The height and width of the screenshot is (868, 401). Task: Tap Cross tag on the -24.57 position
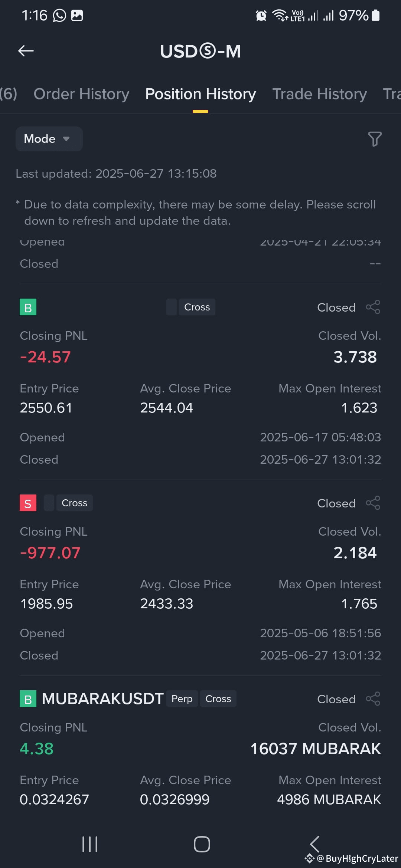pos(197,307)
